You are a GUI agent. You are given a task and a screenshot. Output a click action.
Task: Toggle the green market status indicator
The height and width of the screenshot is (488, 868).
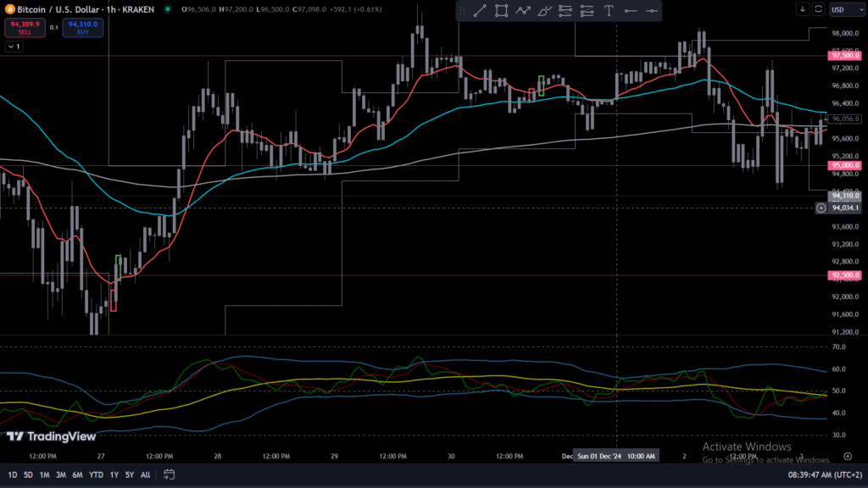click(x=167, y=9)
